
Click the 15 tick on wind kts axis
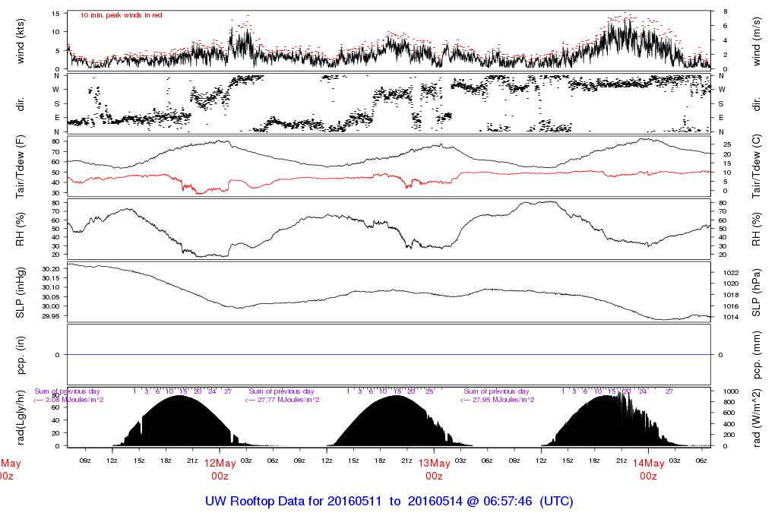55,14
